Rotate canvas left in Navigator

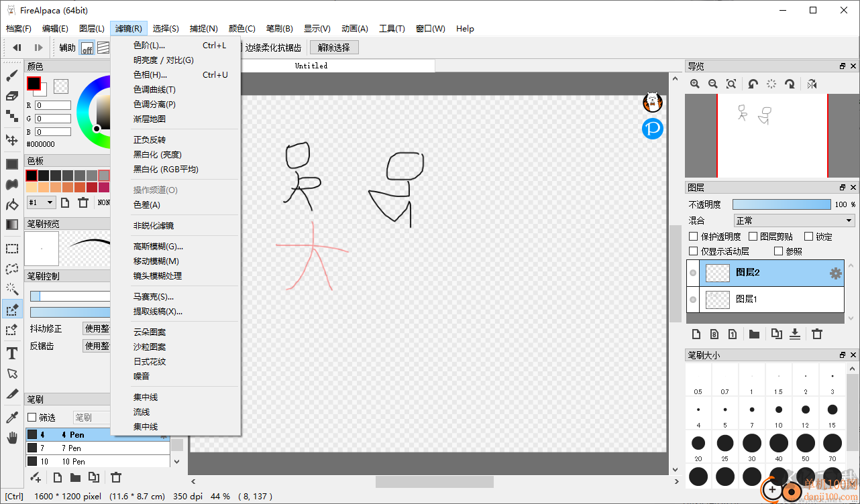[x=753, y=84]
